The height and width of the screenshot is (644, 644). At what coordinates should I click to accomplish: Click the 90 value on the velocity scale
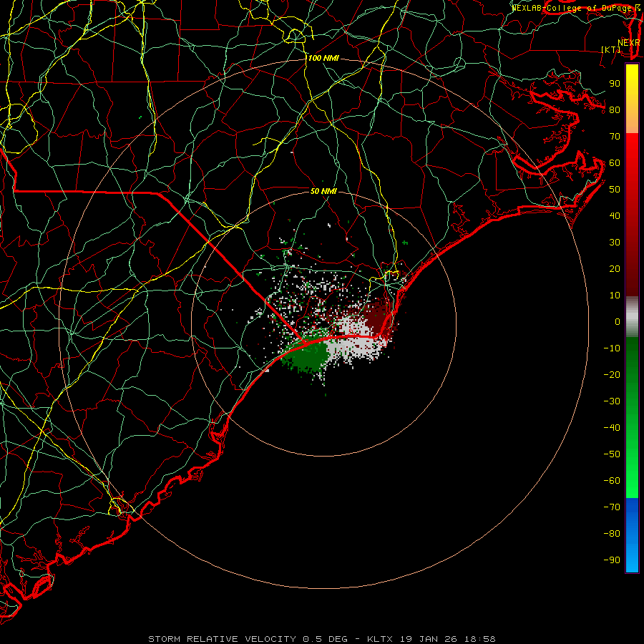pos(615,84)
